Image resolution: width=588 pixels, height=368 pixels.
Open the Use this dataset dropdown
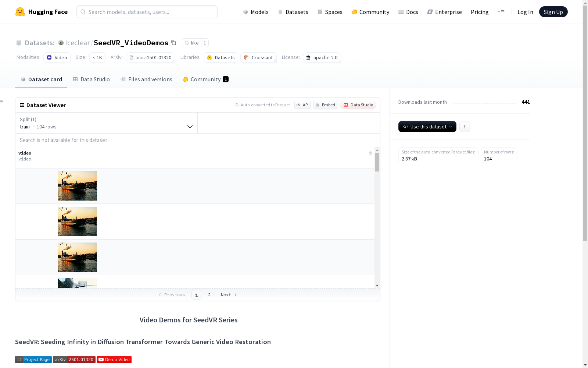[427, 127]
